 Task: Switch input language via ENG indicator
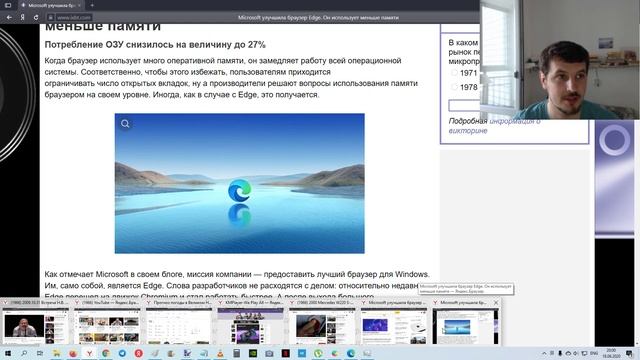594,353
